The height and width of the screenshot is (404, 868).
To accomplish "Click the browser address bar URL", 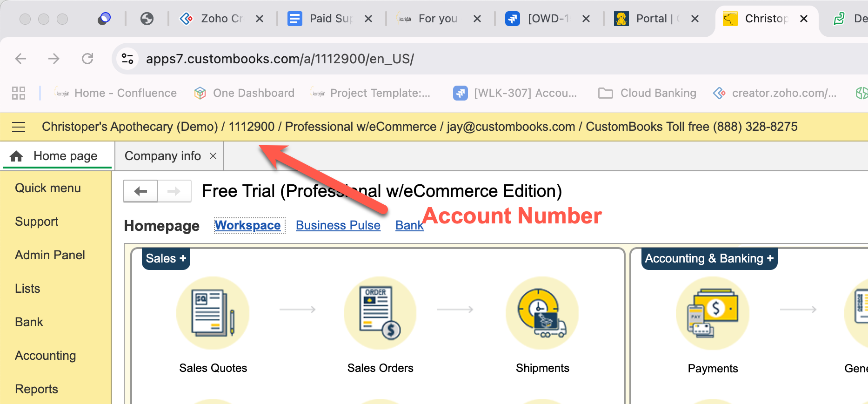I will coord(280,59).
